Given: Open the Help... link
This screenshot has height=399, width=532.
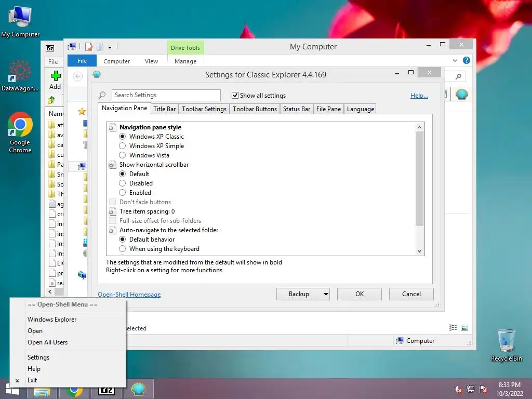Looking at the screenshot, I should pyautogui.click(x=419, y=96).
